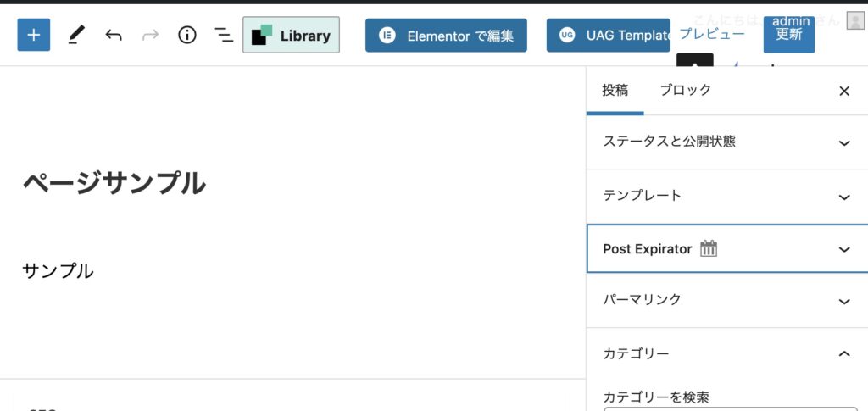Expand the ステータスと公開状態 panel
868x411 pixels.
843,142
